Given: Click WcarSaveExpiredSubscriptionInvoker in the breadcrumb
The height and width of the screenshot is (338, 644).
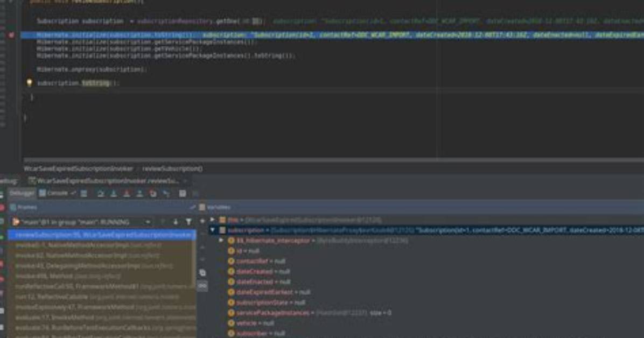Looking at the screenshot, I should point(79,168).
